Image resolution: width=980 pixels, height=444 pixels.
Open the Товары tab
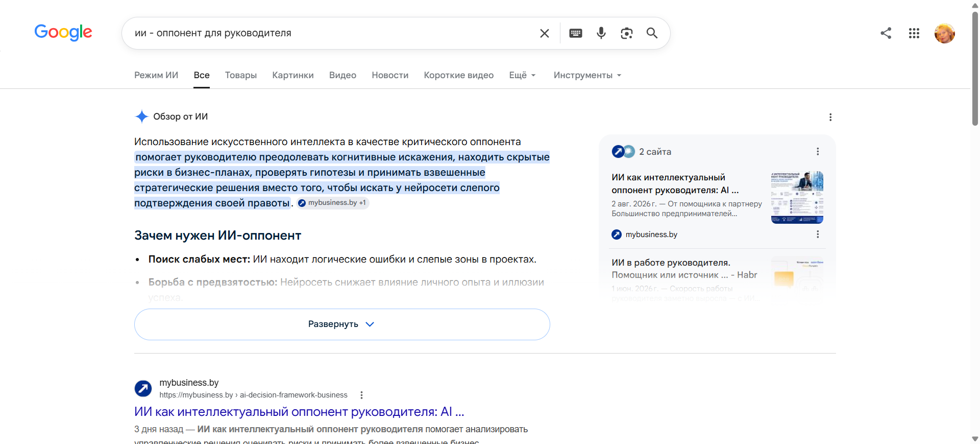(241, 75)
